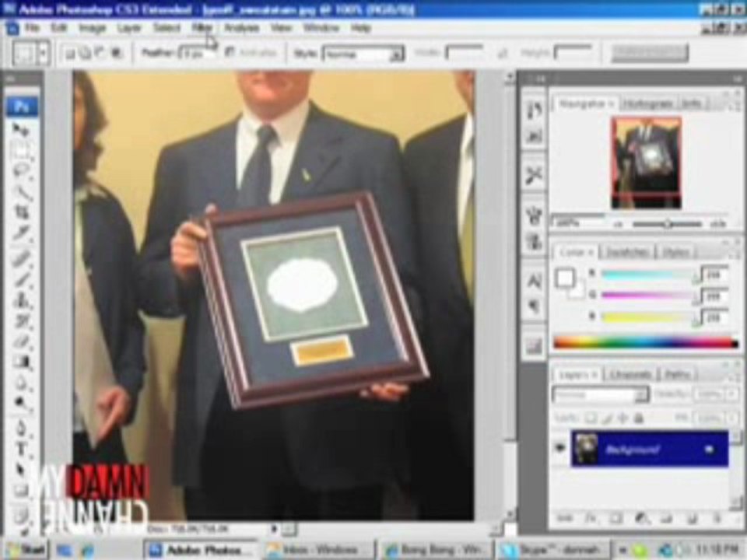Select the Dodge tool
The width and height of the screenshot is (747, 560).
pyautogui.click(x=21, y=404)
